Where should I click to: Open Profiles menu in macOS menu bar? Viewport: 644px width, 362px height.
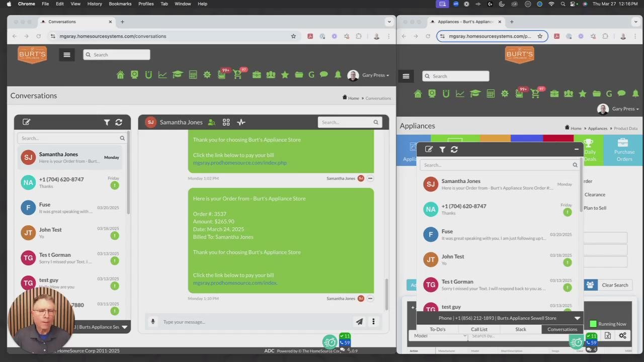pyautogui.click(x=146, y=4)
